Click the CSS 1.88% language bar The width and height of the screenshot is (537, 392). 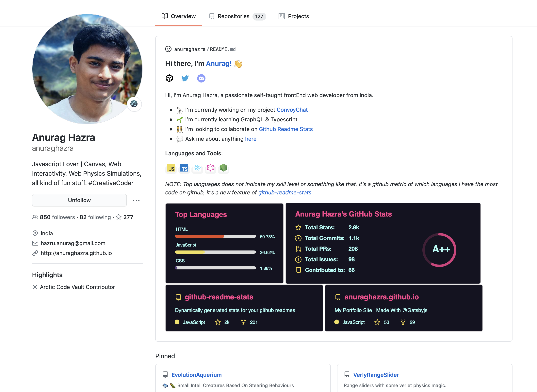[x=215, y=268]
